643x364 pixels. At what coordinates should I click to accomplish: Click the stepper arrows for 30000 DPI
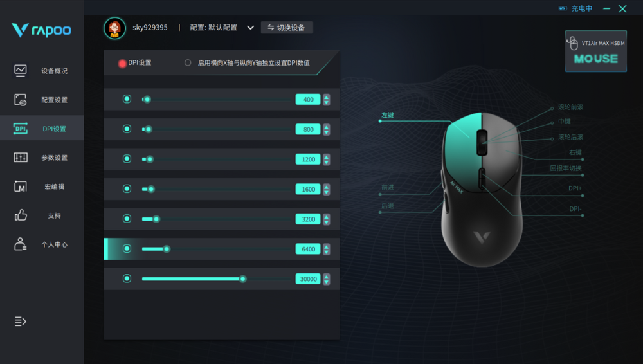coord(327,279)
